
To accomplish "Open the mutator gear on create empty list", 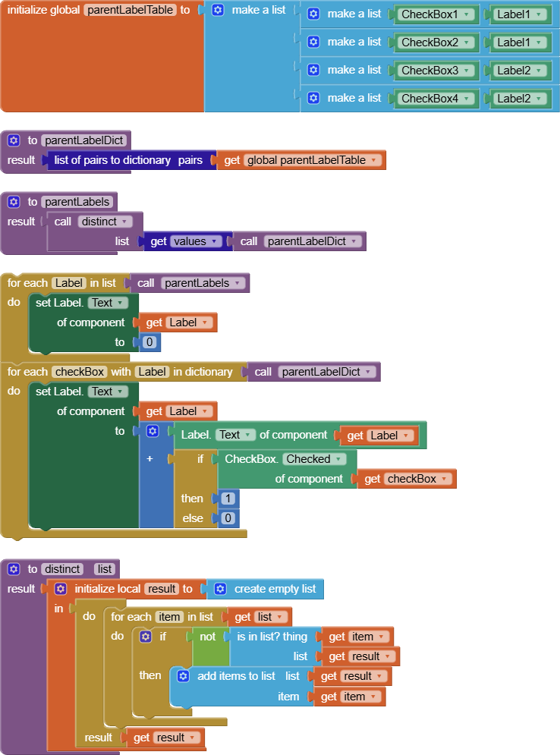I will click(x=220, y=589).
